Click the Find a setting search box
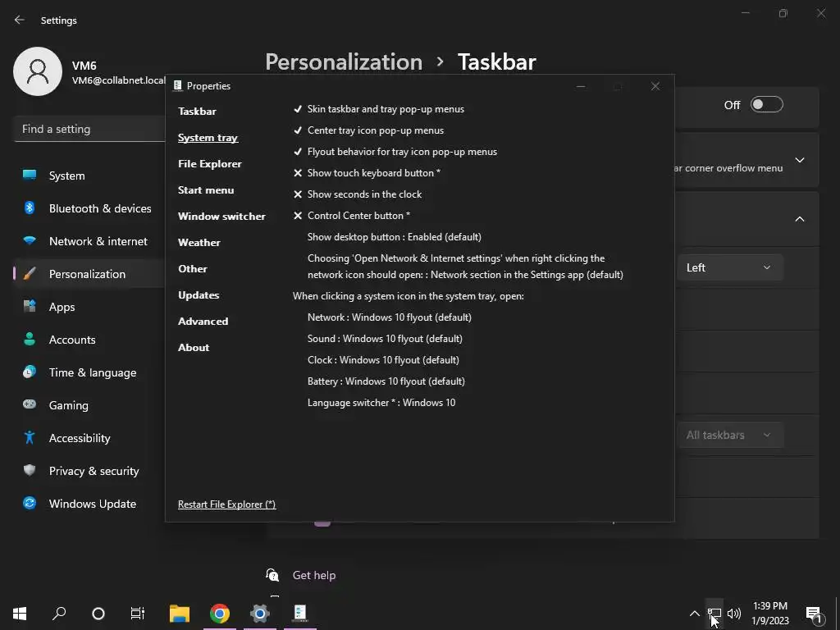 click(x=89, y=129)
